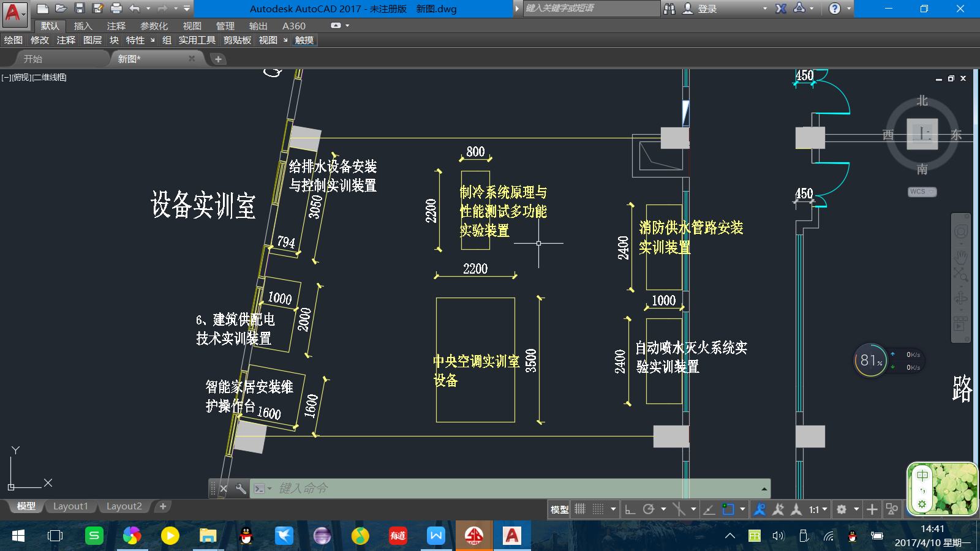Open file using the Open folder icon

61,8
